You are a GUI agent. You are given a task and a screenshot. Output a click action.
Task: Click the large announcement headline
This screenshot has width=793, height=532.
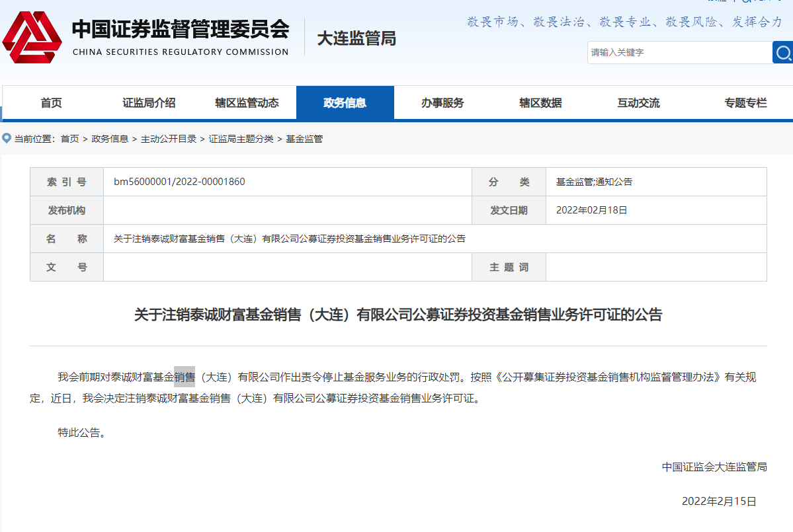pos(398,315)
